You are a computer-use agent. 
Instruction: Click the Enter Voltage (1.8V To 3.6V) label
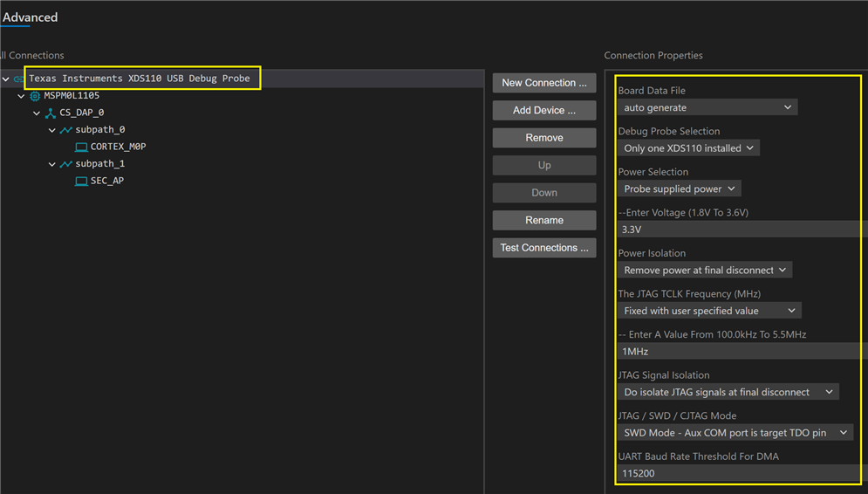pyautogui.click(x=683, y=213)
